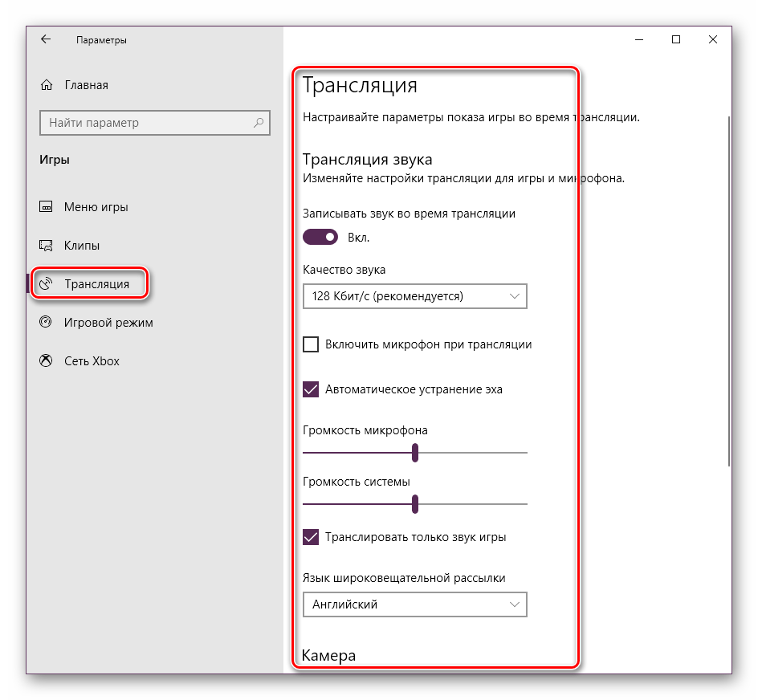Select Клипы in the sidebar

(x=82, y=246)
